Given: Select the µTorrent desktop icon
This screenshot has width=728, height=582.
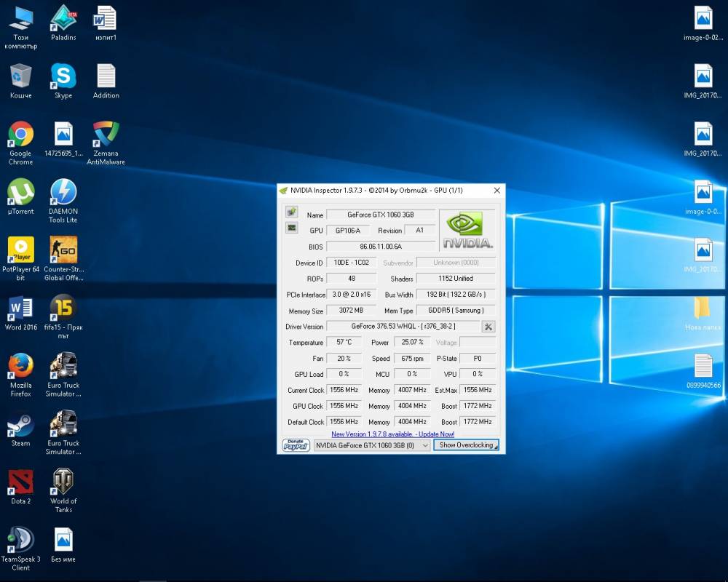Looking at the screenshot, I should pos(20,197).
